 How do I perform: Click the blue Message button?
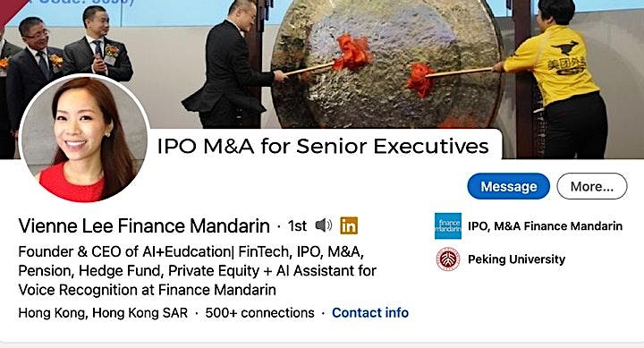(508, 187)
